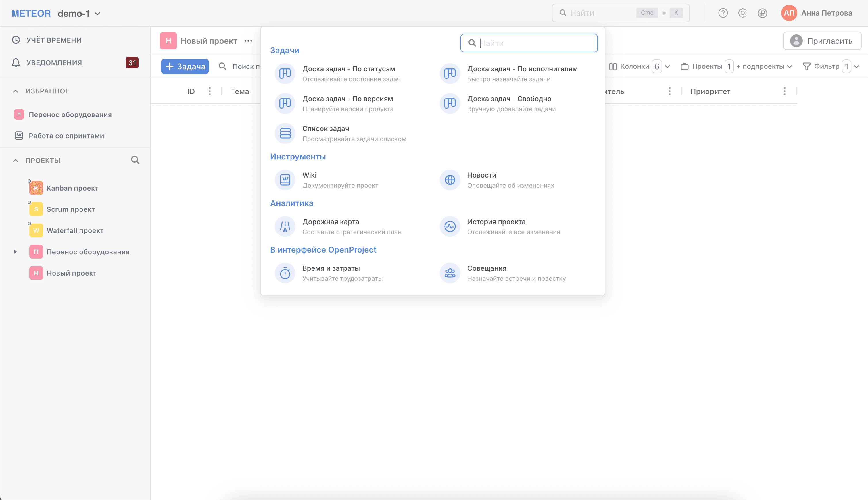Open settings gear icon in header
This screenshot has width=868, height=500.
(742, 13)
